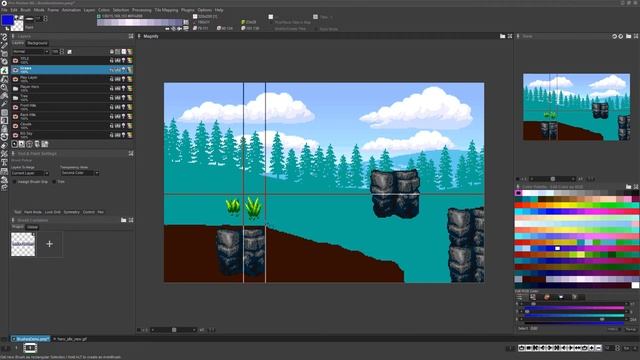Add a frame with the plus icon

pyautogui.click(x=591, y=348)
